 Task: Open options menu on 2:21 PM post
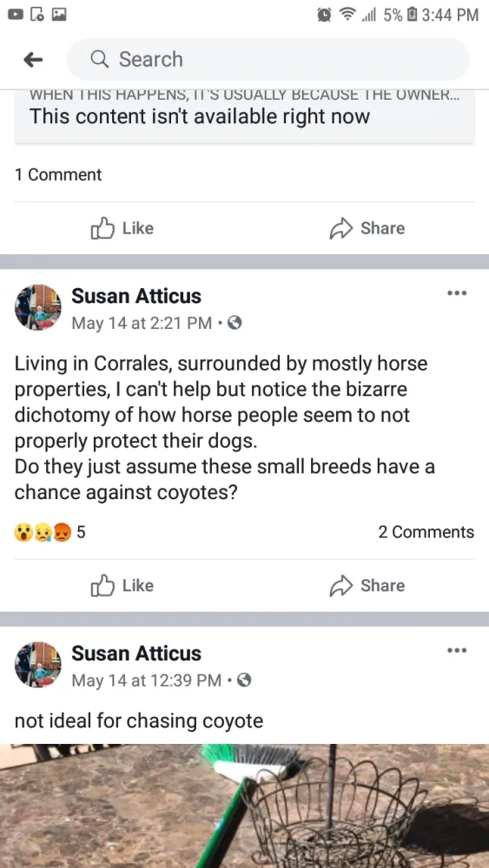pos(457,293)
